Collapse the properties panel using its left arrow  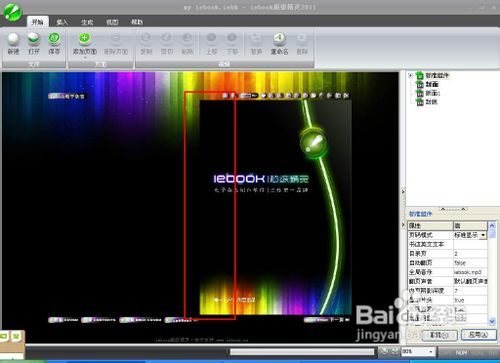403,225
